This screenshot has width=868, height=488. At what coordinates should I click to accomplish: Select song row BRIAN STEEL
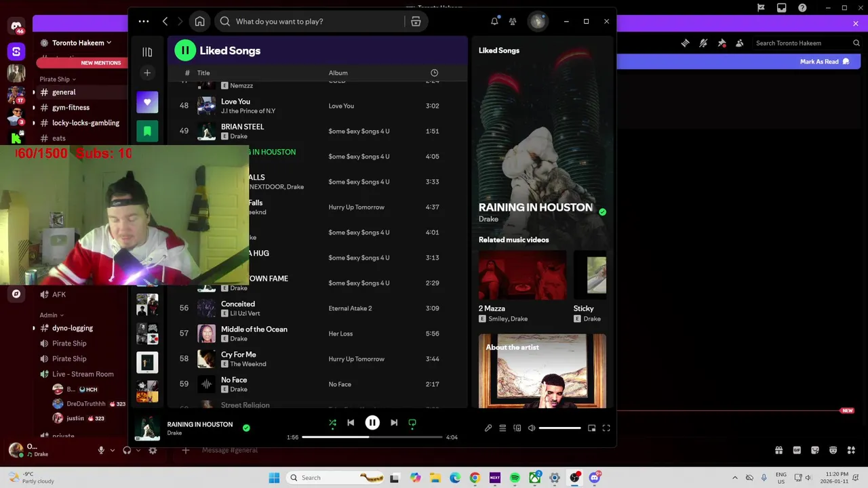tap(317, 131)
